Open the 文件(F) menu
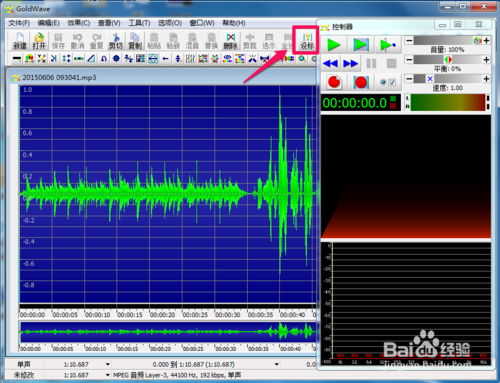This screenshot has height=383, width=500. click(x=19, y=23)
